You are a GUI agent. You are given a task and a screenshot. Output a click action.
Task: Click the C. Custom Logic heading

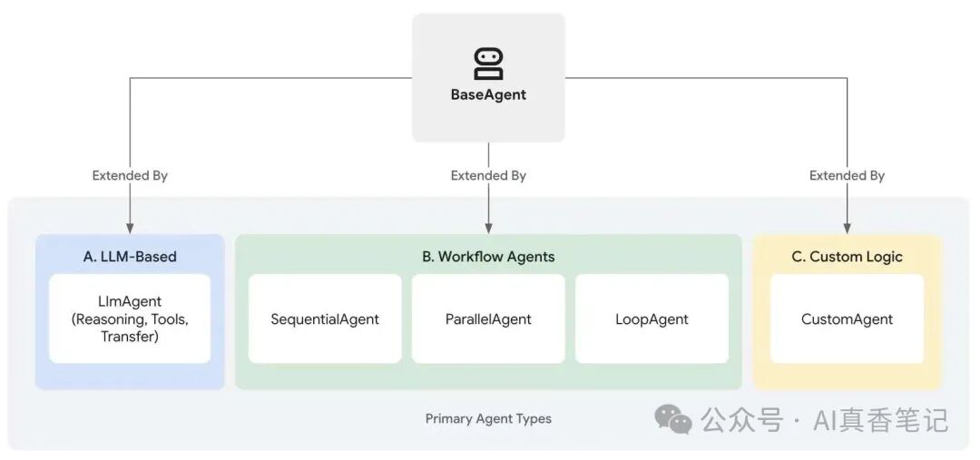[847, 257]
